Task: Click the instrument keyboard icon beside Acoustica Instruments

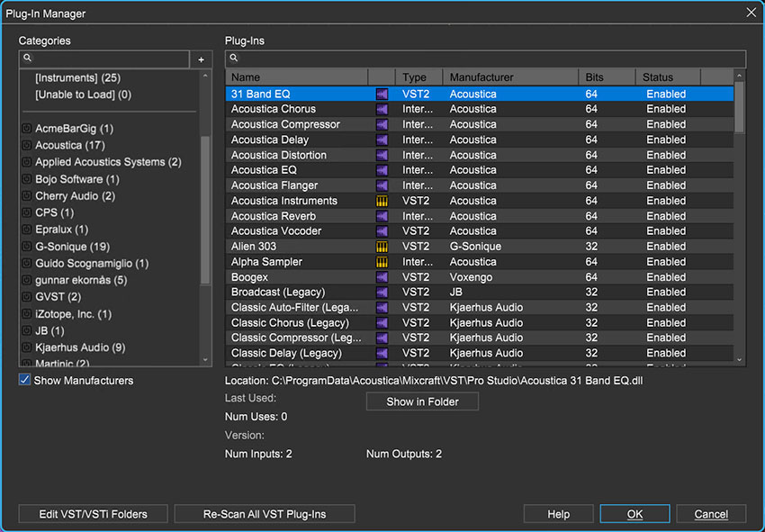Action: [x=382, y=201]
